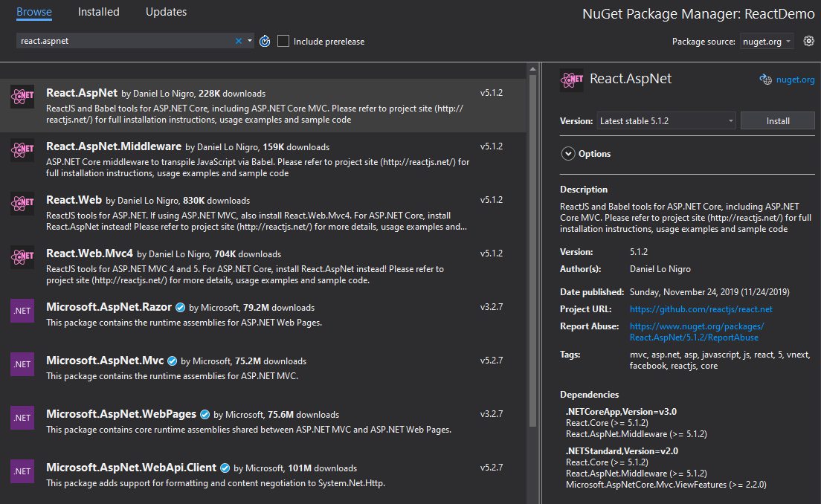Click the Description heading in details pane
821x504 pixels.
tap(584, 190)
